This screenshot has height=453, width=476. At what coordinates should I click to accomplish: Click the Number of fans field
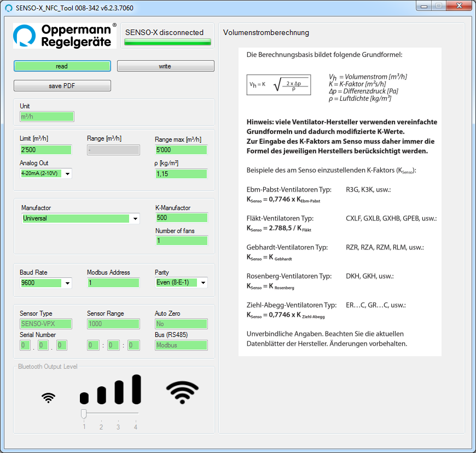[x=182, y=241]
